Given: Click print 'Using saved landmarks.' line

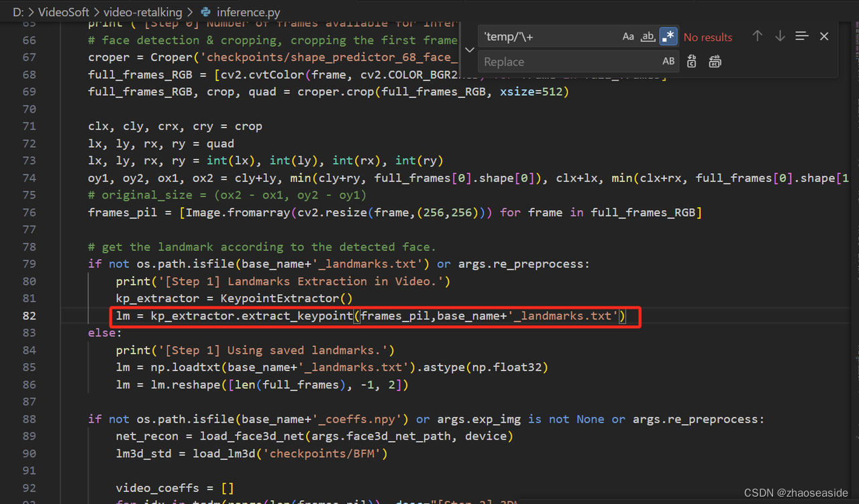Looking at the screenshot, I should (255, 350).
